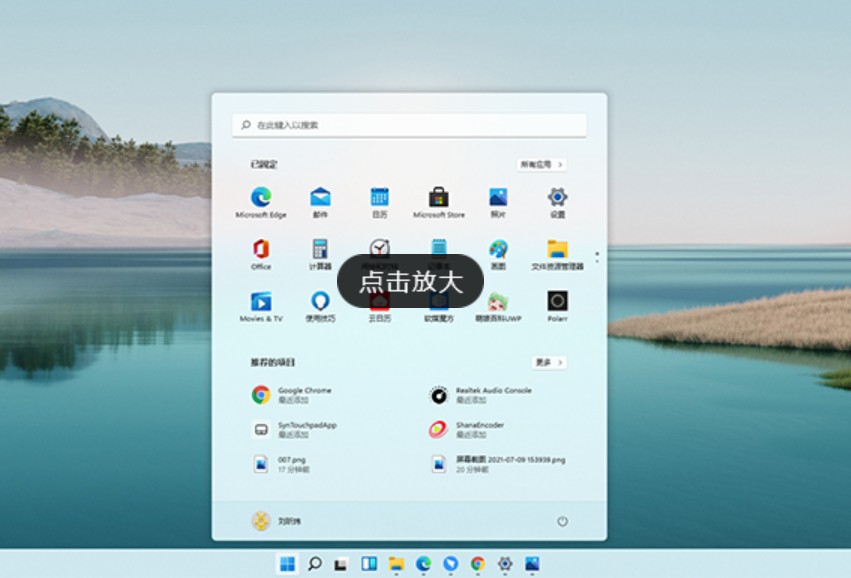Open Microsoft Edge from pinned apps
Image resolution: width=851 pixels, height=578 pixels.
(x=261, y=198)
